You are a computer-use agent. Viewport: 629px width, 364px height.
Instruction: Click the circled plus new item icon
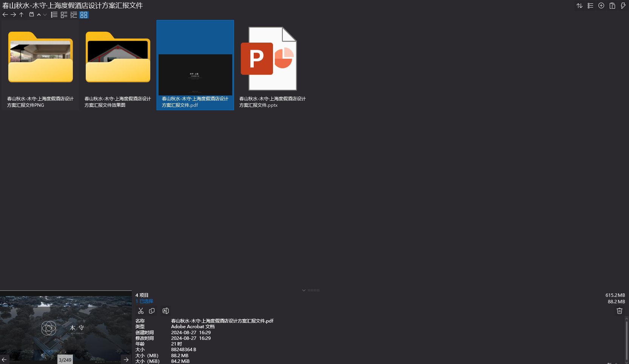(x=601, y=6)
